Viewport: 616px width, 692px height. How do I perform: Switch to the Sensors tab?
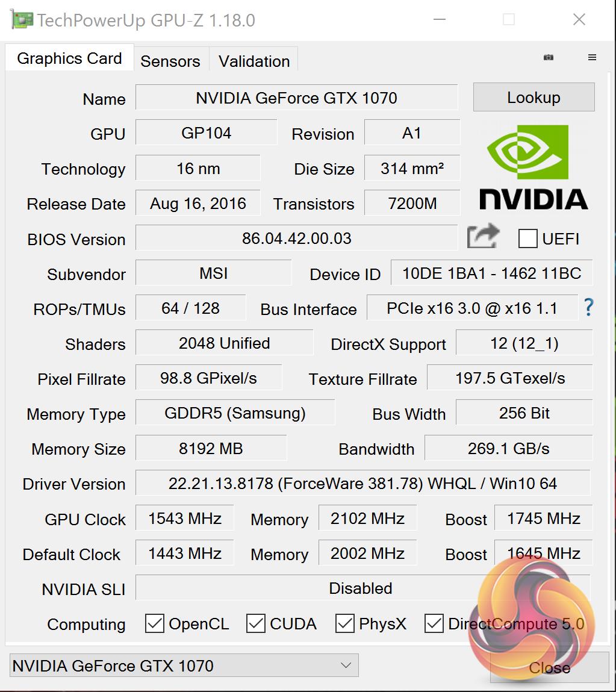[x=170, y=61]
